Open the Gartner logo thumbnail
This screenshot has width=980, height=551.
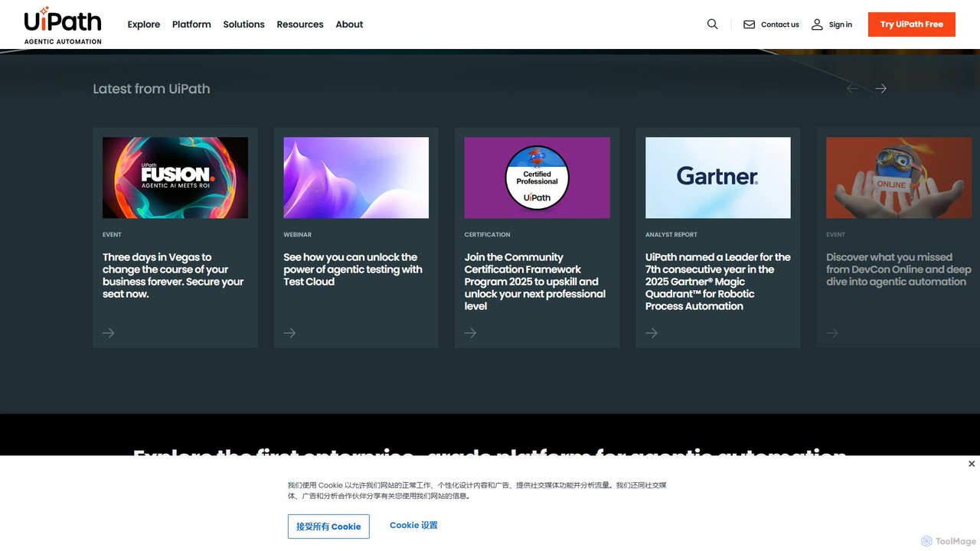[718, 178]
